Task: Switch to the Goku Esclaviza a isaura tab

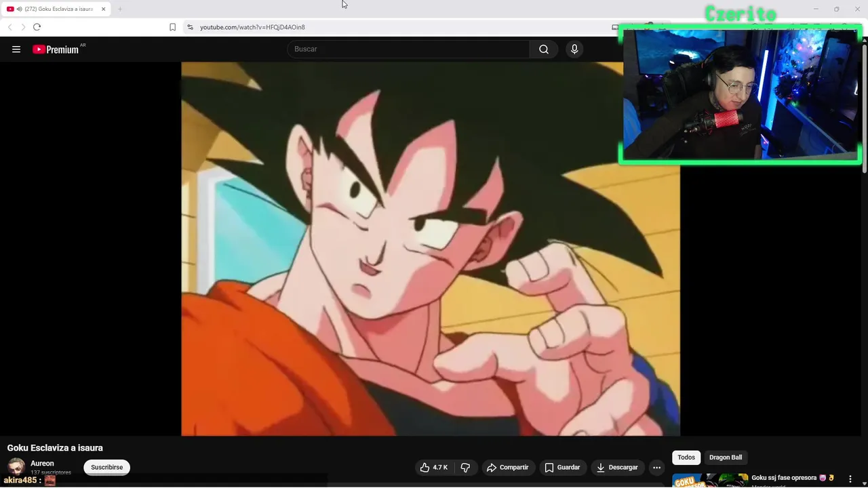Action: 57,9
